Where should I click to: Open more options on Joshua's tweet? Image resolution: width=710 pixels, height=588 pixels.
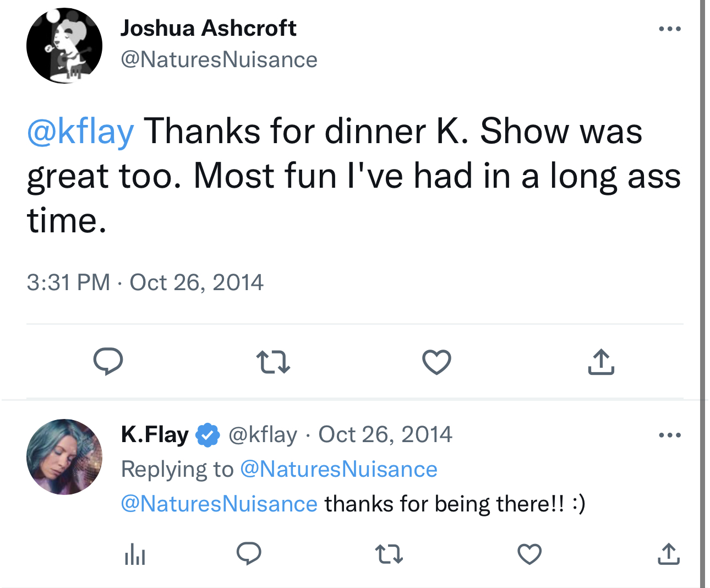click(x=670, y=29)
